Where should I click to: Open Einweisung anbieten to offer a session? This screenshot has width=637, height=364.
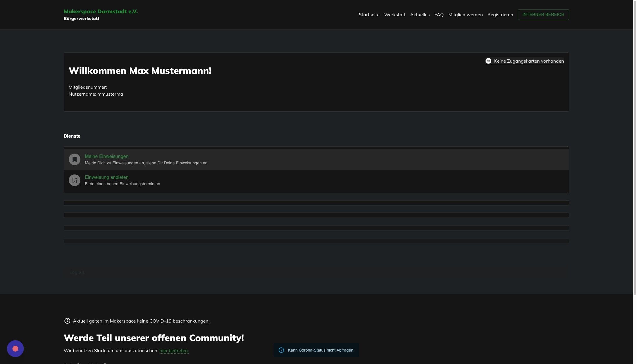click(107, 177)
